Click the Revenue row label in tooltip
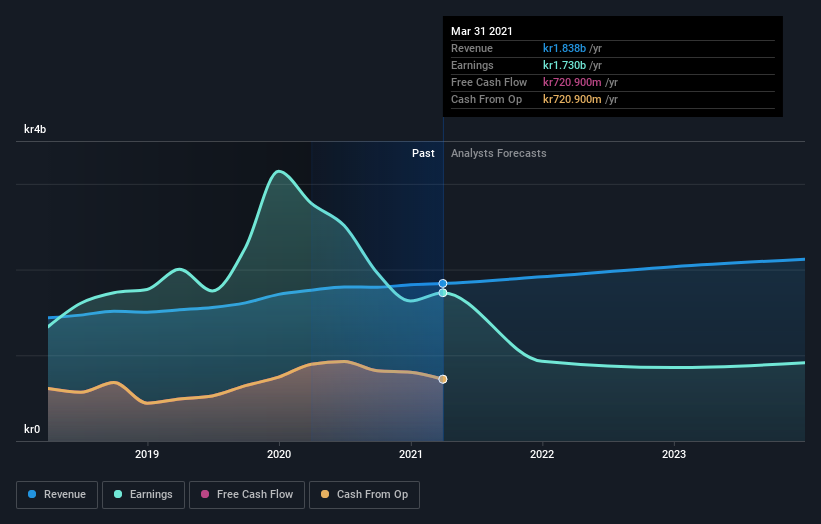 [x=472, y=48]
